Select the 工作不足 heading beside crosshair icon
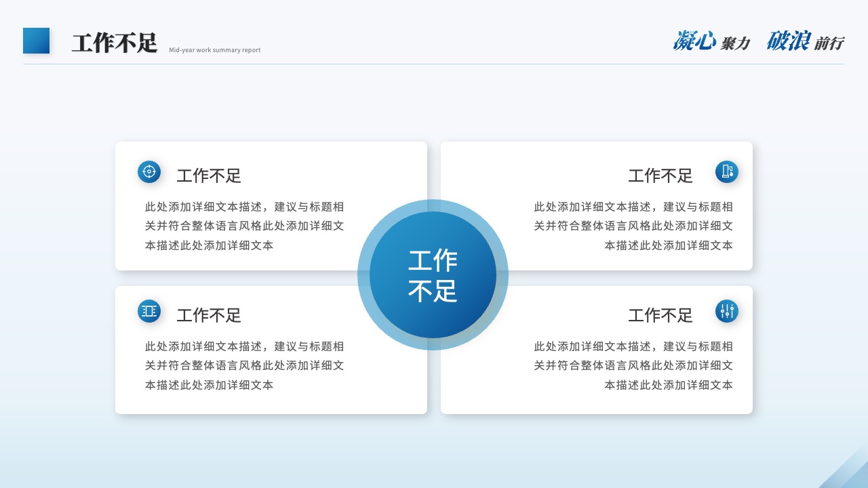Image resolution: width=868 pixels, height=488 pixels. click(x=209, y=176)
